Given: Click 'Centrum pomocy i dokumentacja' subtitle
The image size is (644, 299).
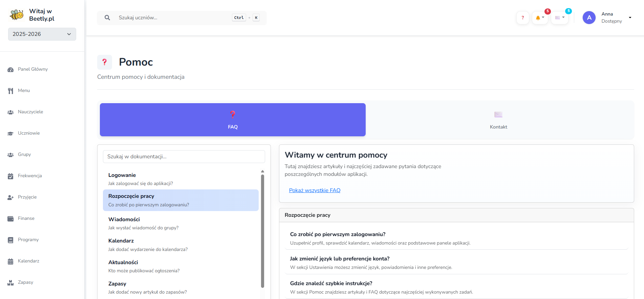Looking at the screenshot, I should click(x=141, y=77).
